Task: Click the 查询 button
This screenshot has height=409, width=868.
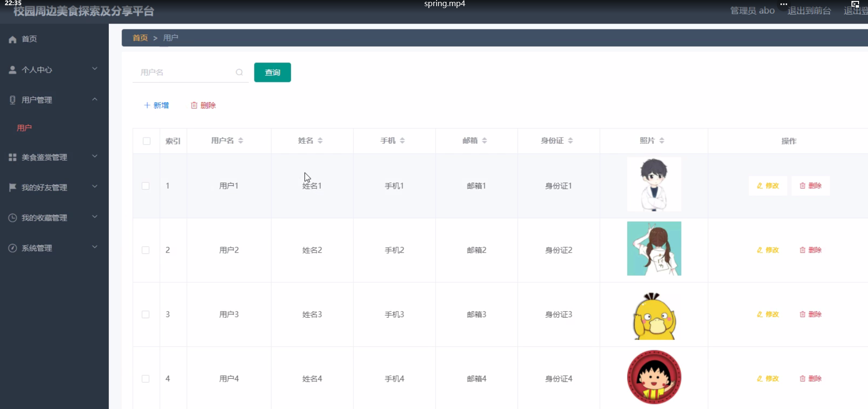Action: tap(272, 72)
